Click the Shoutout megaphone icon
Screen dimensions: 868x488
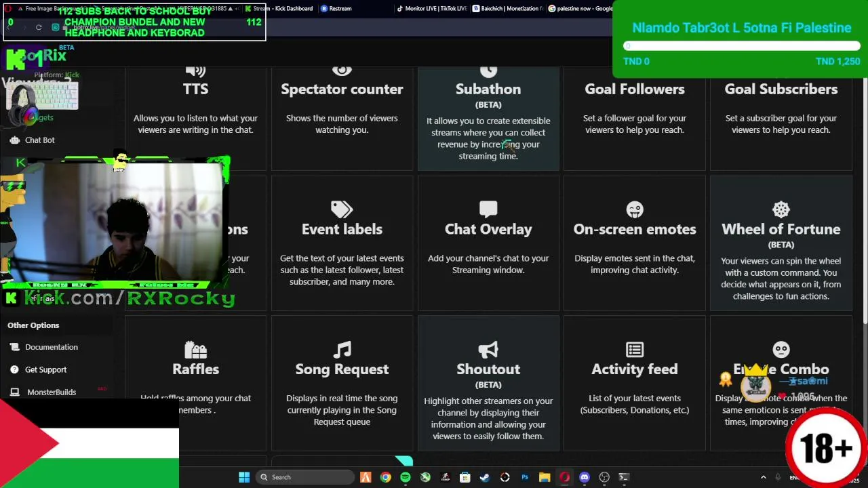(x=488, y=349)
